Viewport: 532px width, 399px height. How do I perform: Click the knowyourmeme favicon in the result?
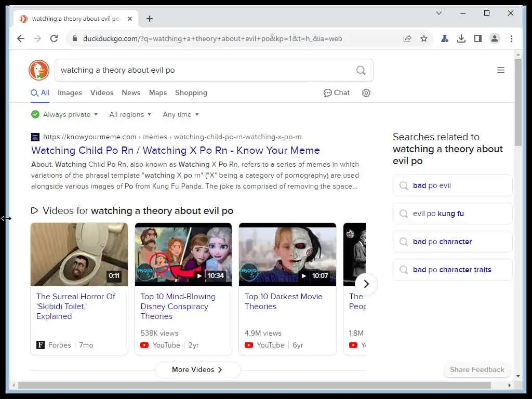click(35, 137)
